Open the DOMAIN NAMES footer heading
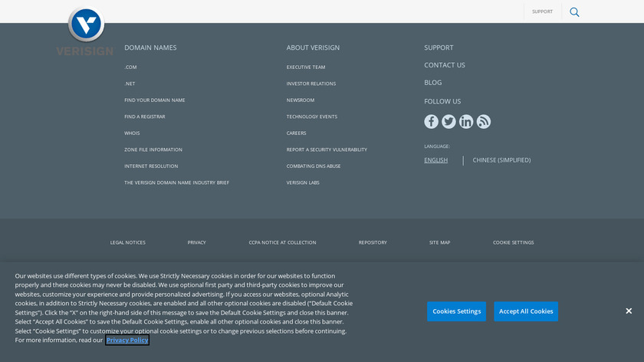This screenshot has height=362, width=644. [x=150, y=48]
